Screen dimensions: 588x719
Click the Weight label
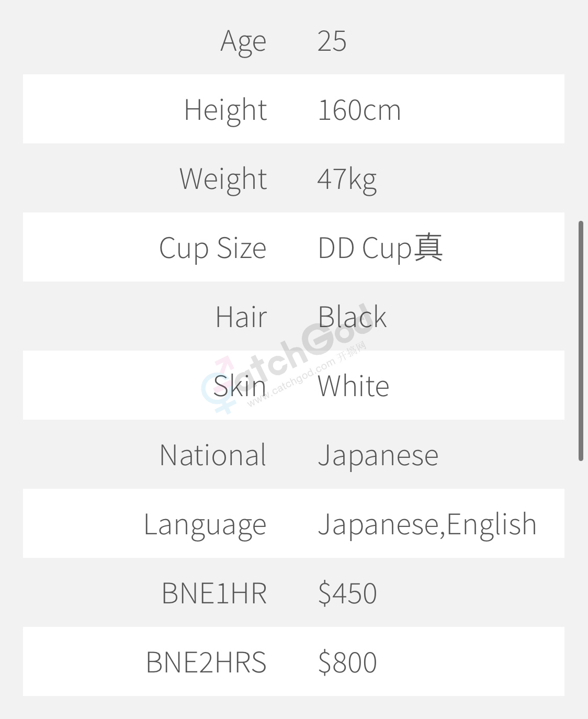[x=223, y=179]
